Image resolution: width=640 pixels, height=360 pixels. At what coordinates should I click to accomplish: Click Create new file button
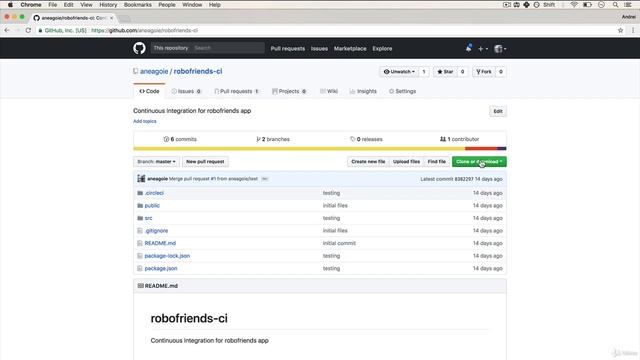point(368,162)
